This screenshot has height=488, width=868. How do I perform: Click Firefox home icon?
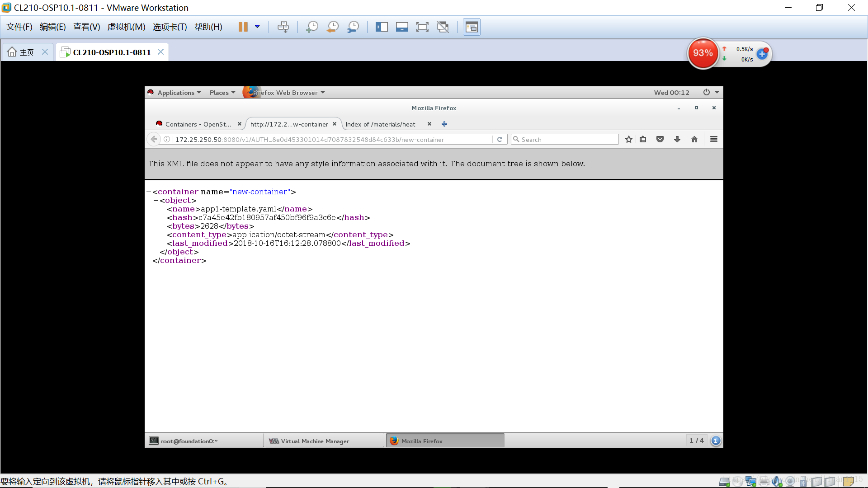click(x=694, y=140)
